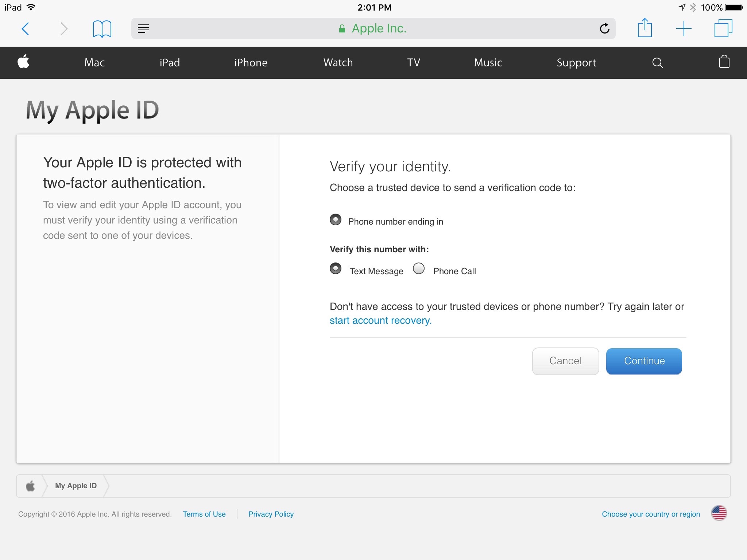Follow the start account recovery link
The height and width of the screenshot is (560, 747).
pyautogui.click(x=380, y=320)
